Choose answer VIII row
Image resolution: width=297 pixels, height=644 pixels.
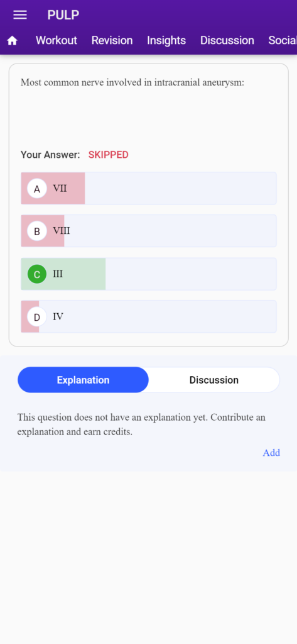tap(148, 231)
